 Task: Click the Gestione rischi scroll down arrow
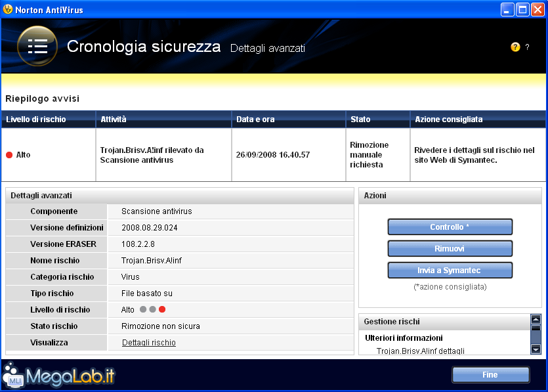click(536, 349)
